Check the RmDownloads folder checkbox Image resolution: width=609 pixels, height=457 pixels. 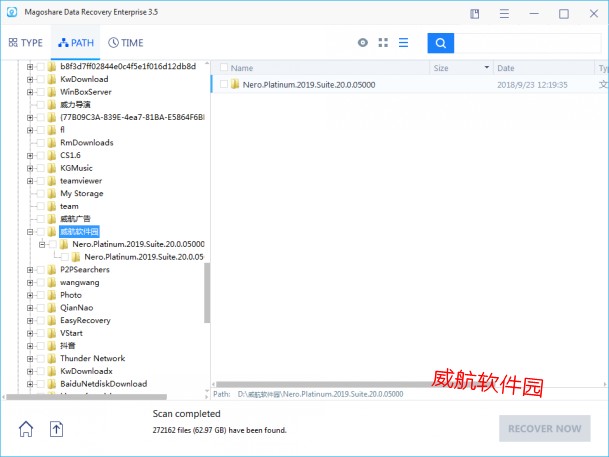point(40,143)
